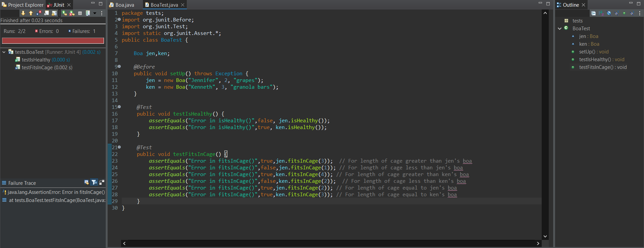The width and height of the screenshot is (644, 248).
Task: Collapse BoaTest class in Outline
Action: click(559, 29)
